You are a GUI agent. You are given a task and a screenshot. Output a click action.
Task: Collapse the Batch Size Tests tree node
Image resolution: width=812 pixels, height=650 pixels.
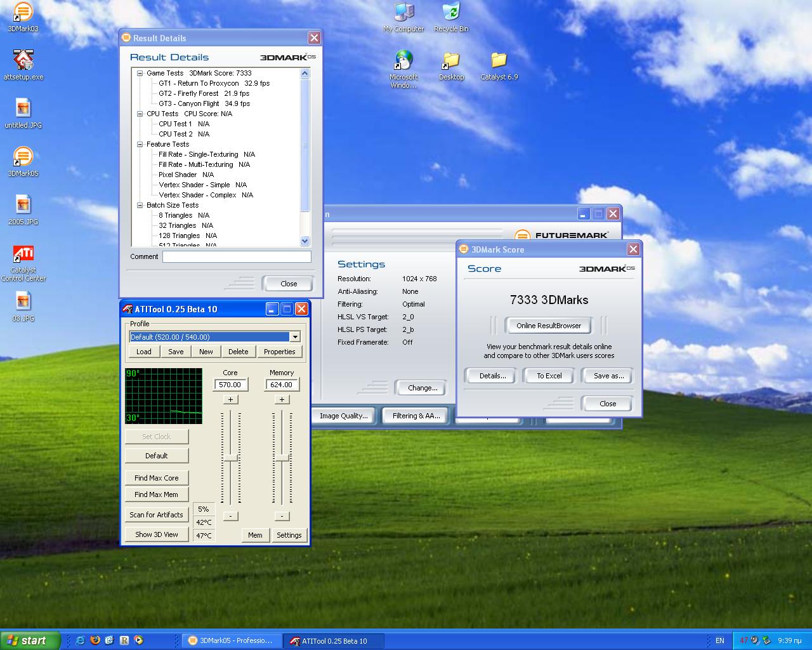[x=140, y=205]
